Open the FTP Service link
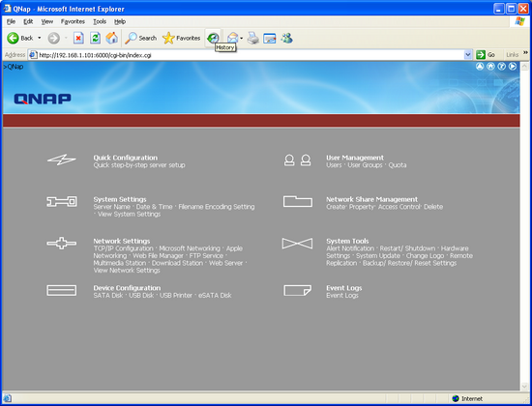 tap(206, 256)
